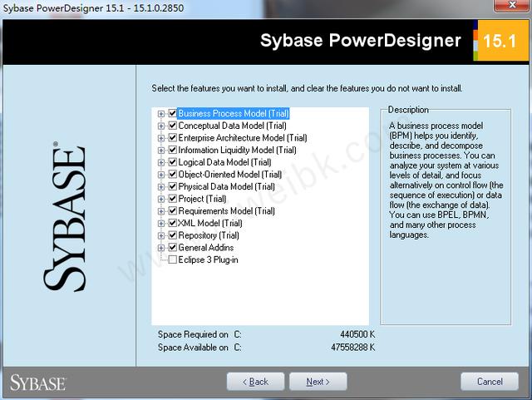Expand the Logical Data Model node
532x400 pixels.
tap(161, 163)
